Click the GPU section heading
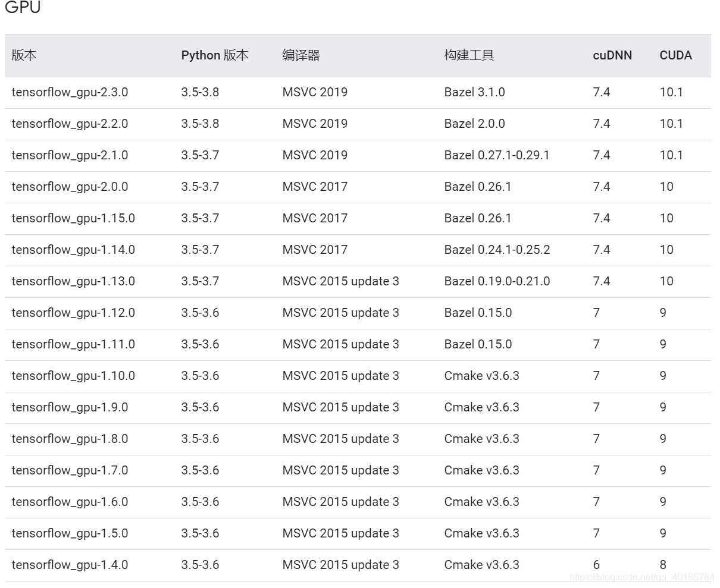The height and width of the screenshot is (588, 720). pos(23,8)
